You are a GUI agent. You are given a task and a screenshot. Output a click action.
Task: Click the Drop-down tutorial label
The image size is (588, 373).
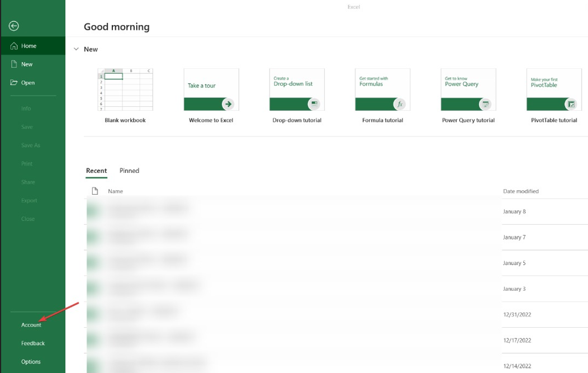tap(297, 120)
